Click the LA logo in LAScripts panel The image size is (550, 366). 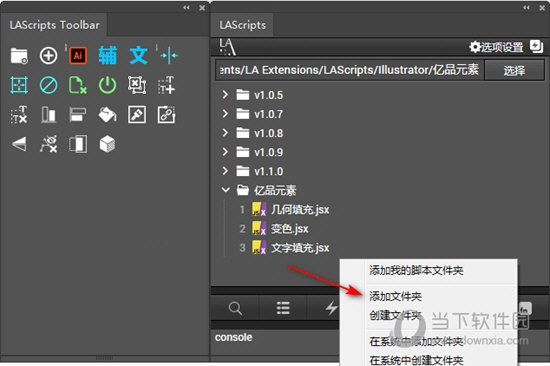coord(227,47)
